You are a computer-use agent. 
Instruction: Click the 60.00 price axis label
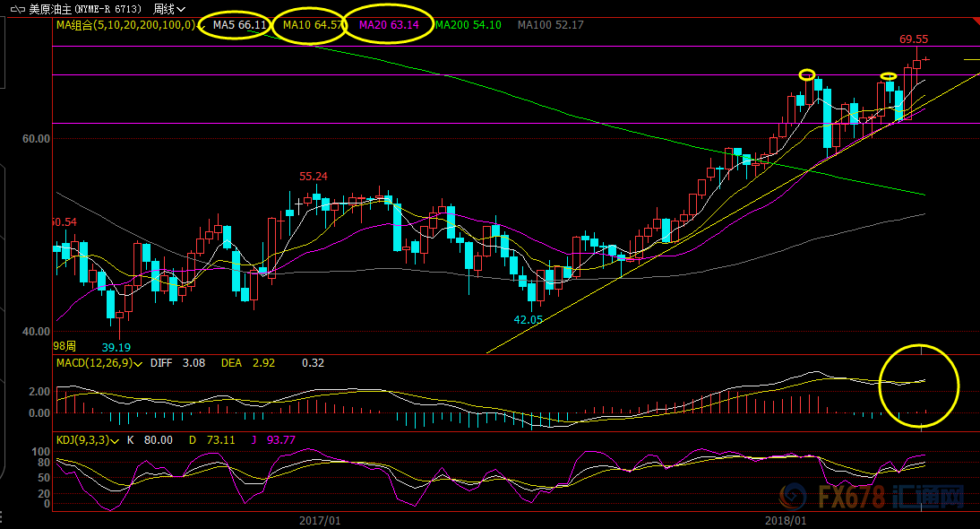click(36, 139)
